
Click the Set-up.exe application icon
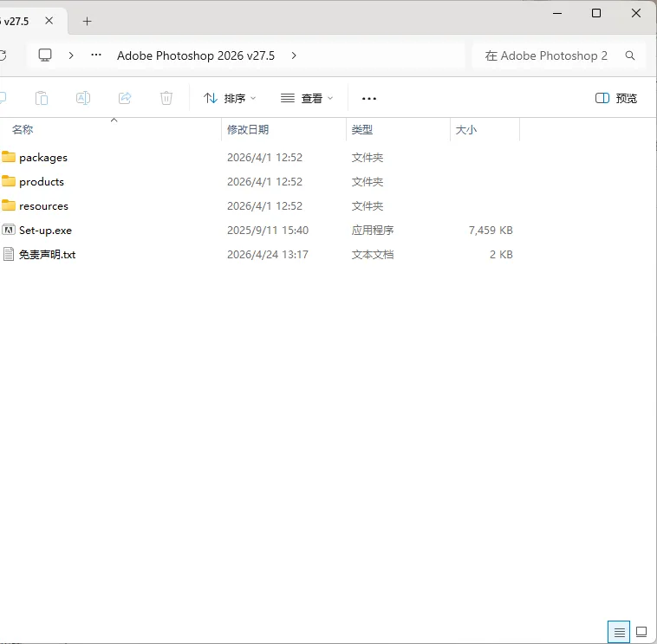click(9, 230)
